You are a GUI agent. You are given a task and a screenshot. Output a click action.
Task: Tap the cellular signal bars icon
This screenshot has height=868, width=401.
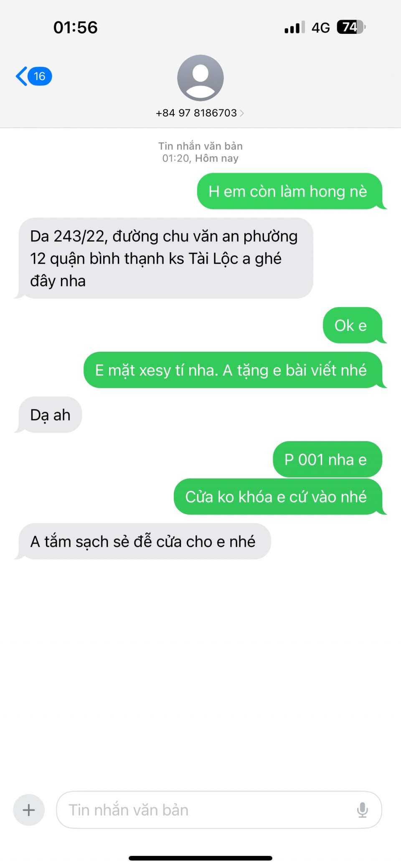click(x=295, y=28)
